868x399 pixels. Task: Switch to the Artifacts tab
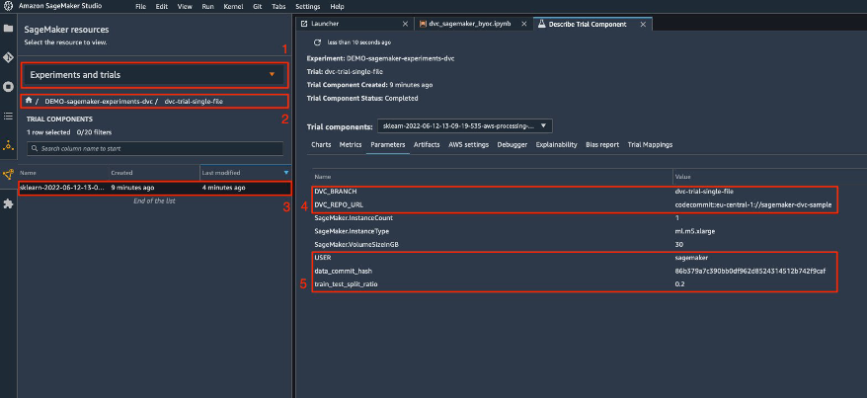427,144
